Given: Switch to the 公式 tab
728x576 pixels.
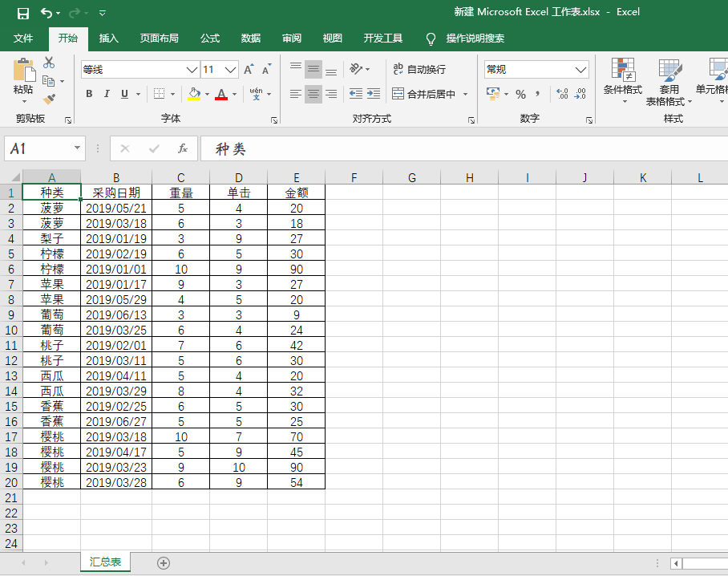Looking at the screenshot, I should coord(210,38).
